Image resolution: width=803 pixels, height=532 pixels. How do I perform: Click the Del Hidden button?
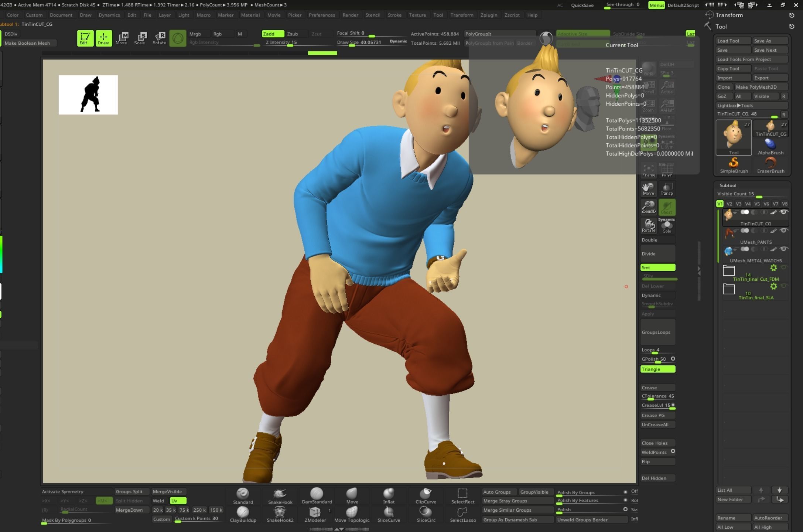tap(658, 478)
